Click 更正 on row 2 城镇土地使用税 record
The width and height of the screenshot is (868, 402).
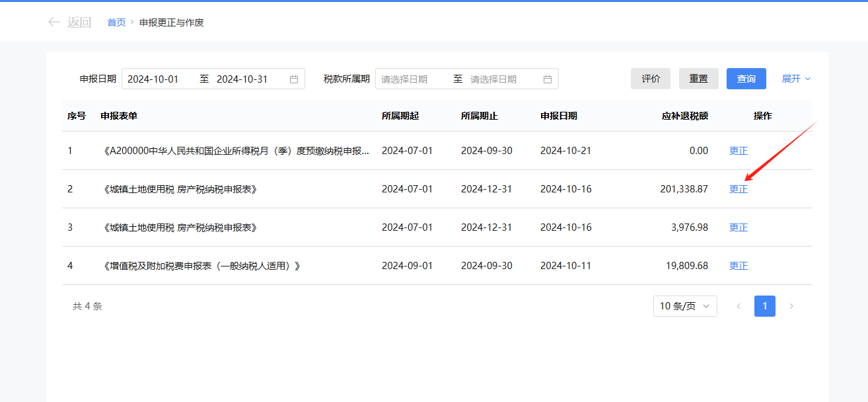tap(738, 188)
